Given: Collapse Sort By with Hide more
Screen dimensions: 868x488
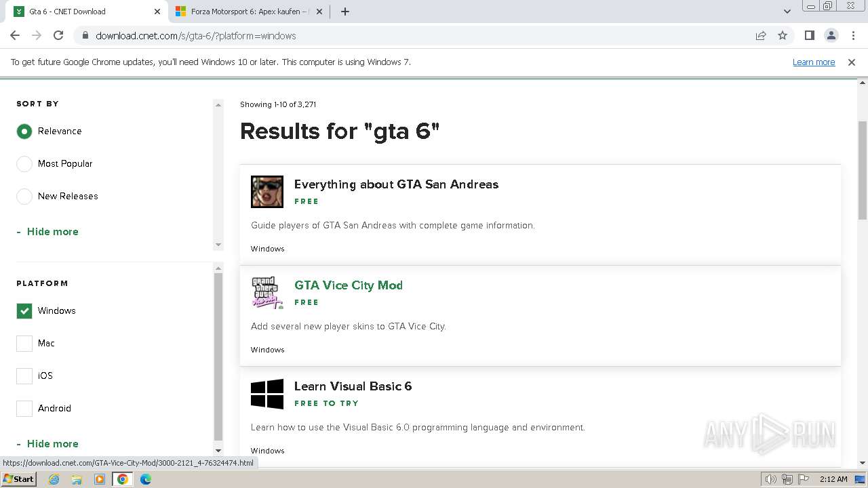Looking at the screenshot, I should [x=47, y=232].
